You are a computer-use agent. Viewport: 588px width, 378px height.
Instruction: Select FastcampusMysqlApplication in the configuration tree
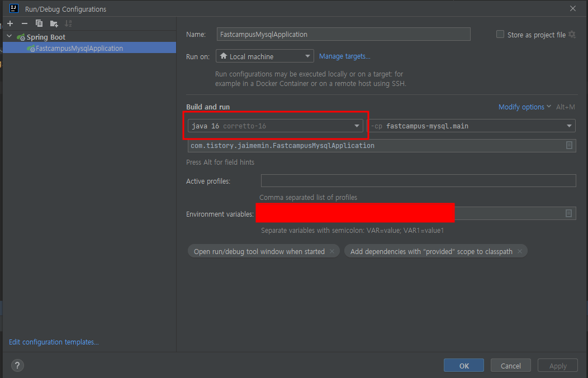tap(89, 48)
